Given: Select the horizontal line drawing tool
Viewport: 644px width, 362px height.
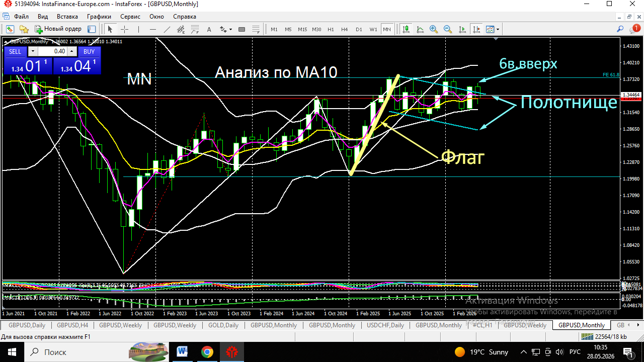Looking at the screenshot, I should (152, 29).
